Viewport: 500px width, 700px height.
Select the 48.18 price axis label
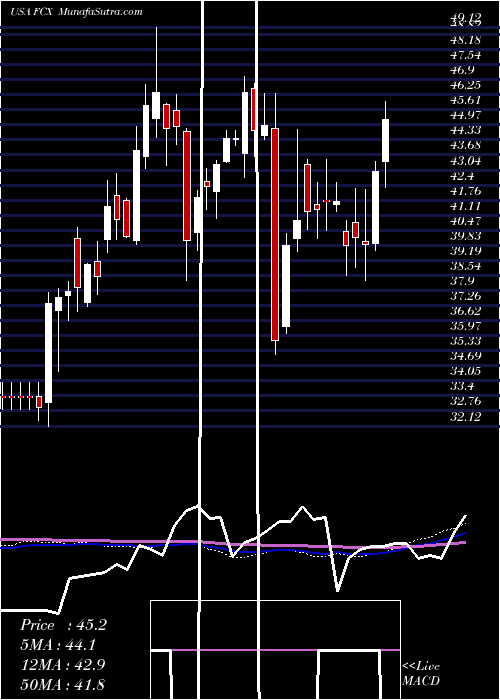(x=466, y=40)
